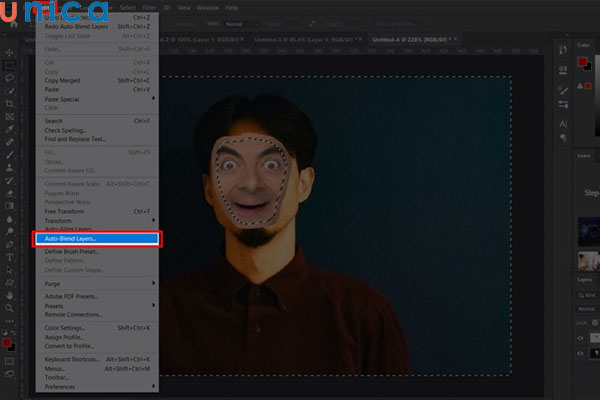The height and width of the screenshot is (400, 600).
Task: Select the Eyedropper tool
Action: coord(9,128)
